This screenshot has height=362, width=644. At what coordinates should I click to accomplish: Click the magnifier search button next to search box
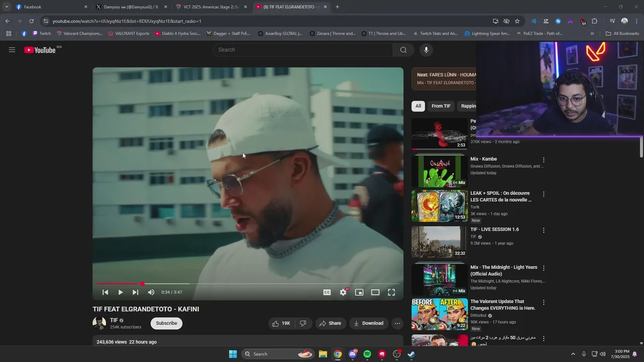[x=404, y=50]
